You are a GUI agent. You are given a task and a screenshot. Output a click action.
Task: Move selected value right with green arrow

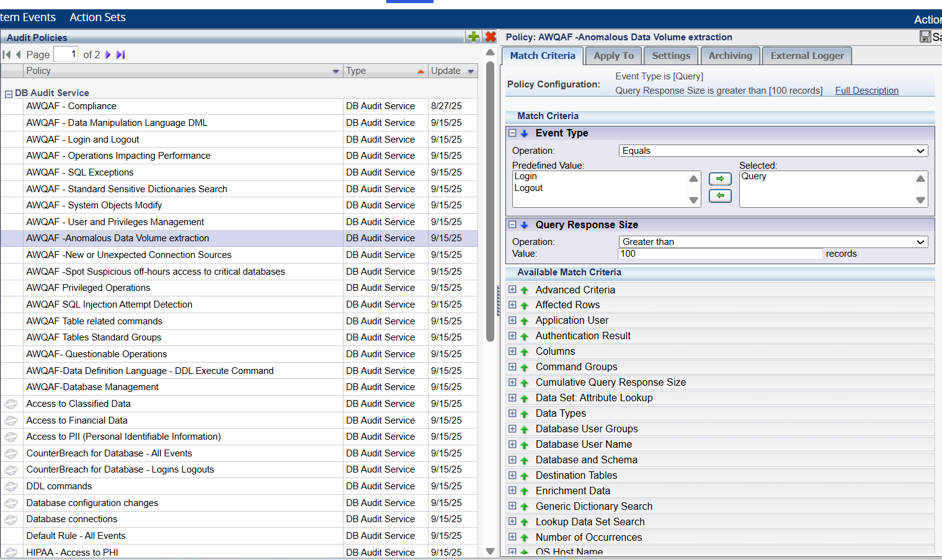(x=719, y=179)
